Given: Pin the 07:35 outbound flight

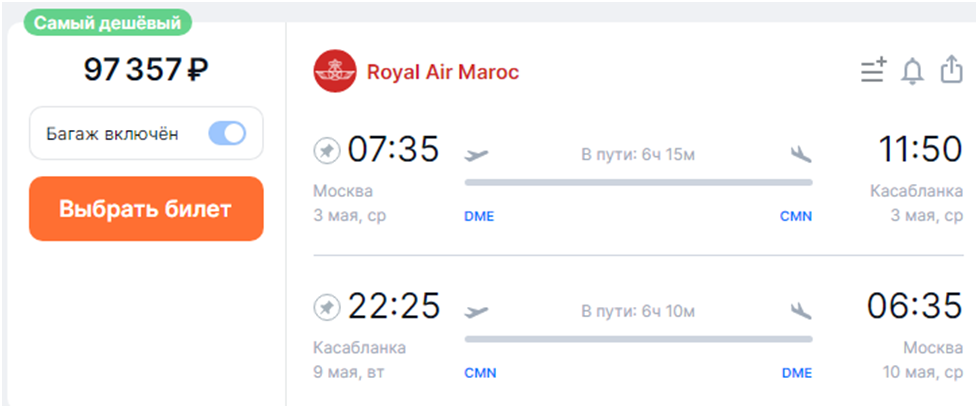Looking at the screenshot, I should point(327,151).
